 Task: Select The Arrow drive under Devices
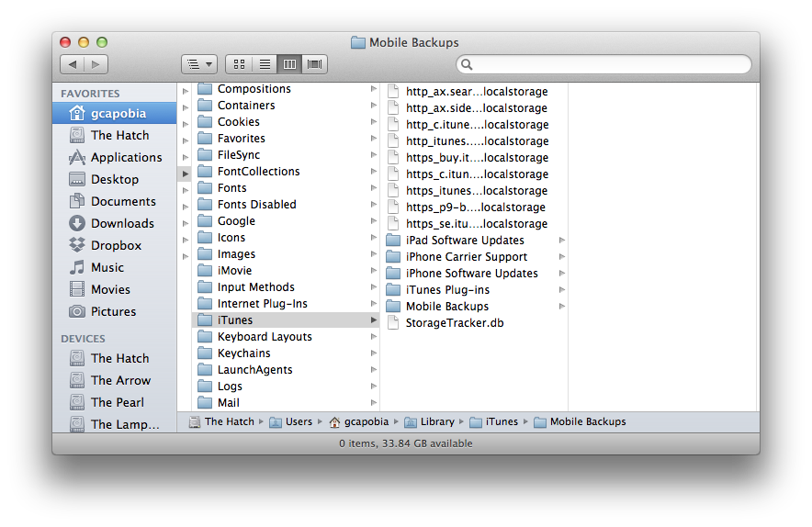click(x=115, y=380)
